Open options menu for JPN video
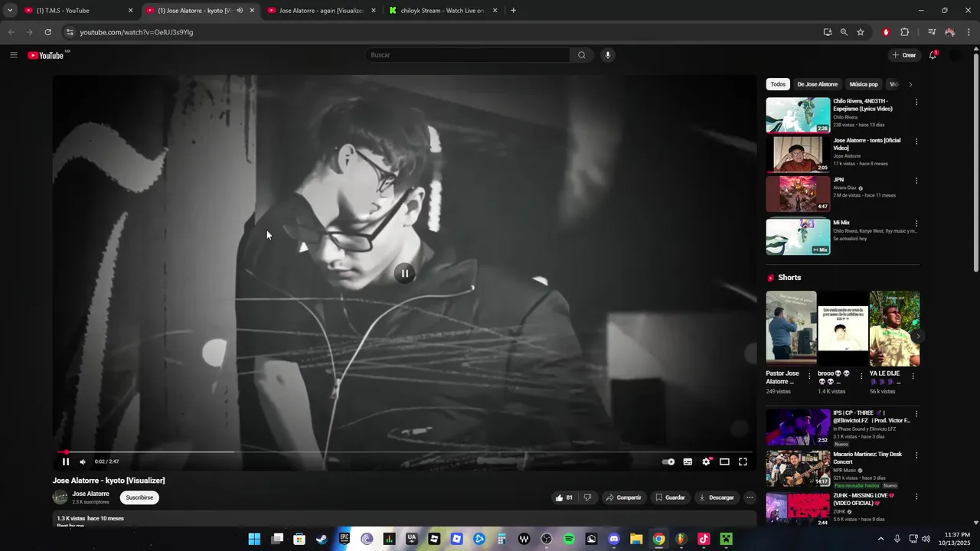Image resolution: width=980 pixels, height=551 pixels. 916,181
